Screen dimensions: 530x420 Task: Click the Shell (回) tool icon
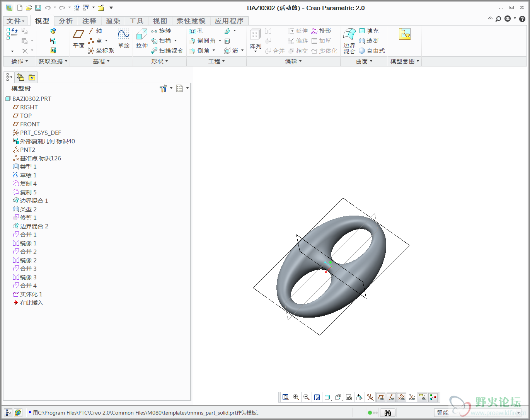tap(227, 41)
